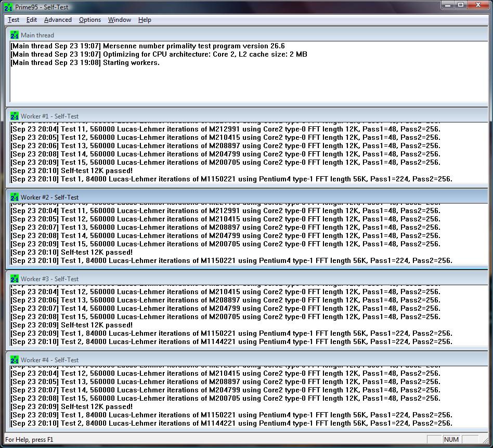Open the Window menu
Screen dimensions: 493x448
120,20
